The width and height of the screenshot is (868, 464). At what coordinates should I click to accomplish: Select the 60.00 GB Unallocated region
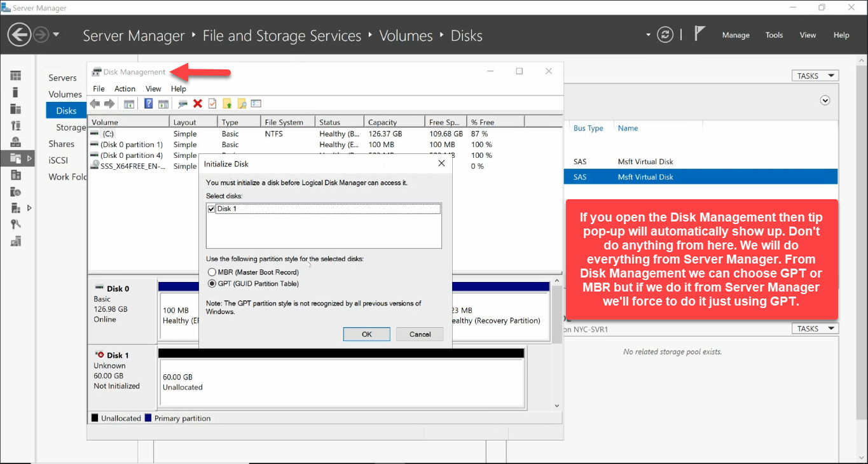(x=343, y=382)
